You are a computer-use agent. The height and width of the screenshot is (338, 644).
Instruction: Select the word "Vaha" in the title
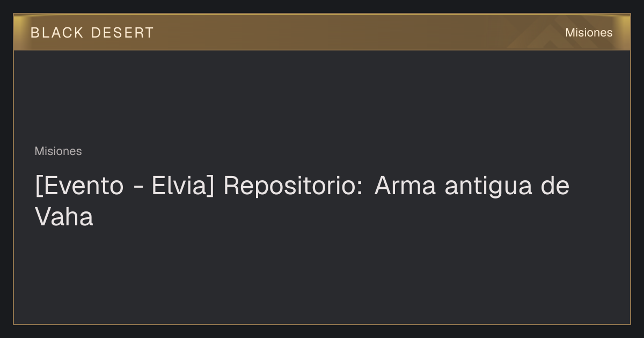(x=64, y=217)
